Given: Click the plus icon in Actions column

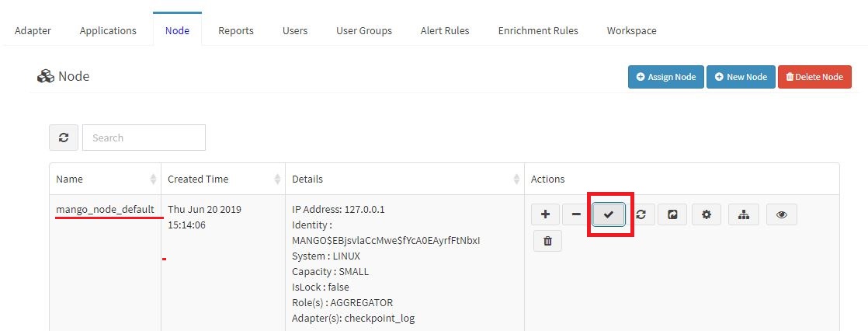Looking at the screenshot, I should pyautogui.click(x=545, y=214).
